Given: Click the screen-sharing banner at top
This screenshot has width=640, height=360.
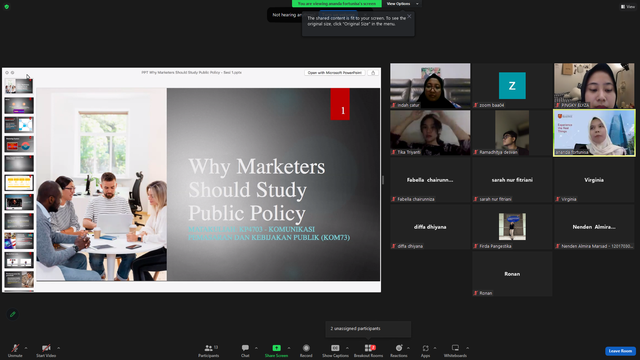Looking at the screenshot, I should coord(337,4).
